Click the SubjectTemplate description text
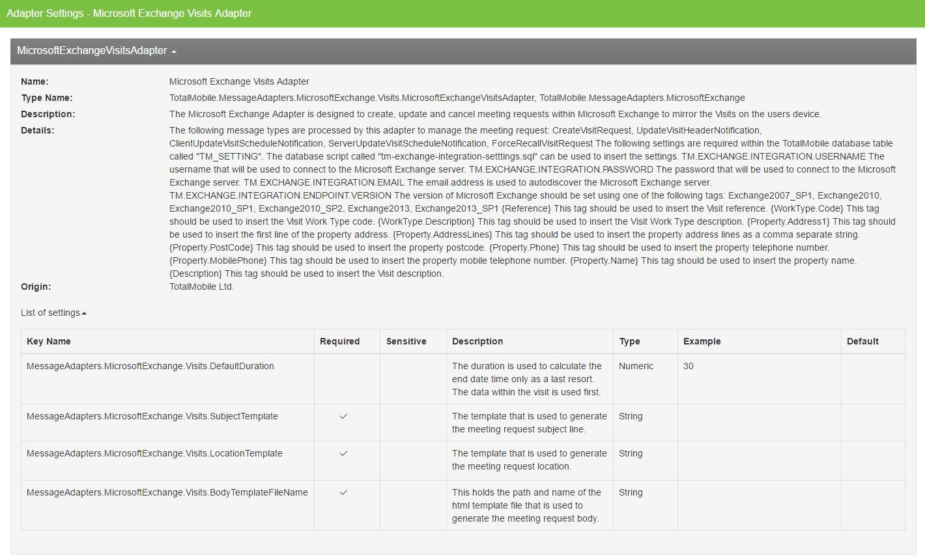 [530, 423]
